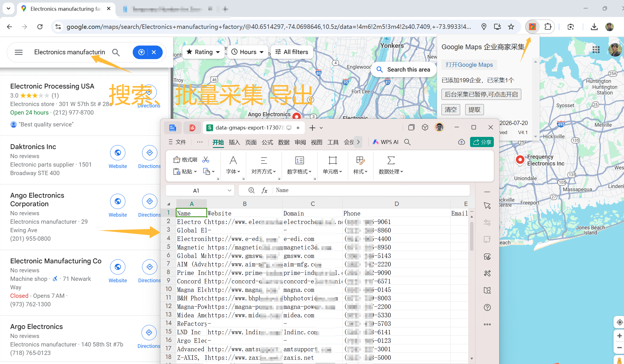
Task: Click the Daktronics Inc Website icon
Action: (118, 153)
